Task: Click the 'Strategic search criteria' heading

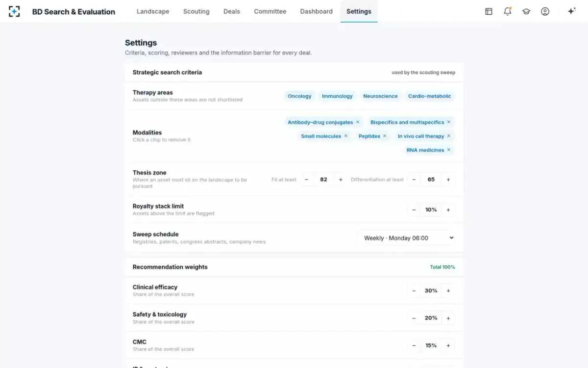Action: click(167, 72)
